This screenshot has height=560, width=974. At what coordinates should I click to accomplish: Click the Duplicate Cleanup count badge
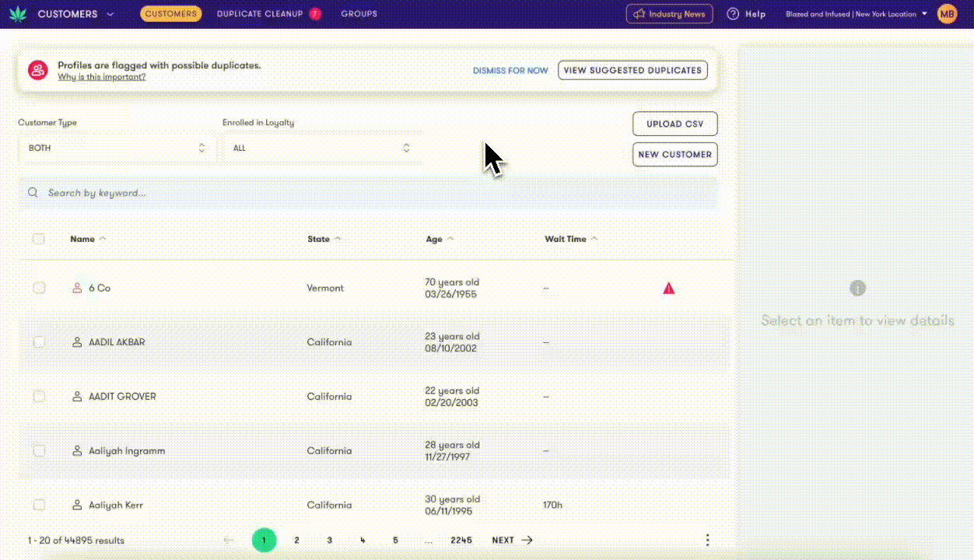tap(315, 14)
